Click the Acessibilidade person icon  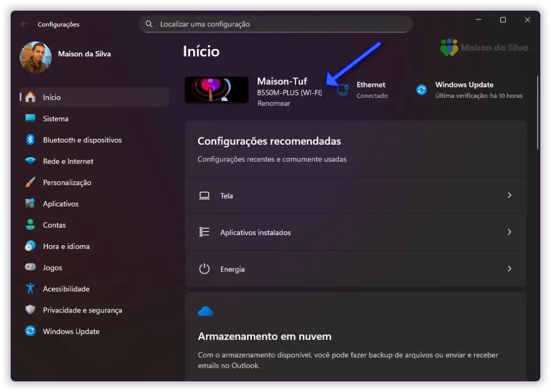pos(30,289)
